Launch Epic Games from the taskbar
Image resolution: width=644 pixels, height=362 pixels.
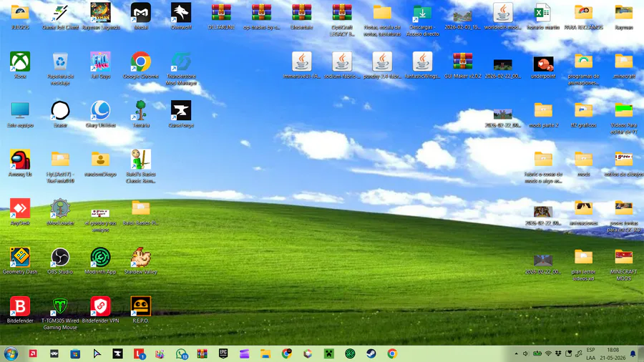tap(223, 353)
